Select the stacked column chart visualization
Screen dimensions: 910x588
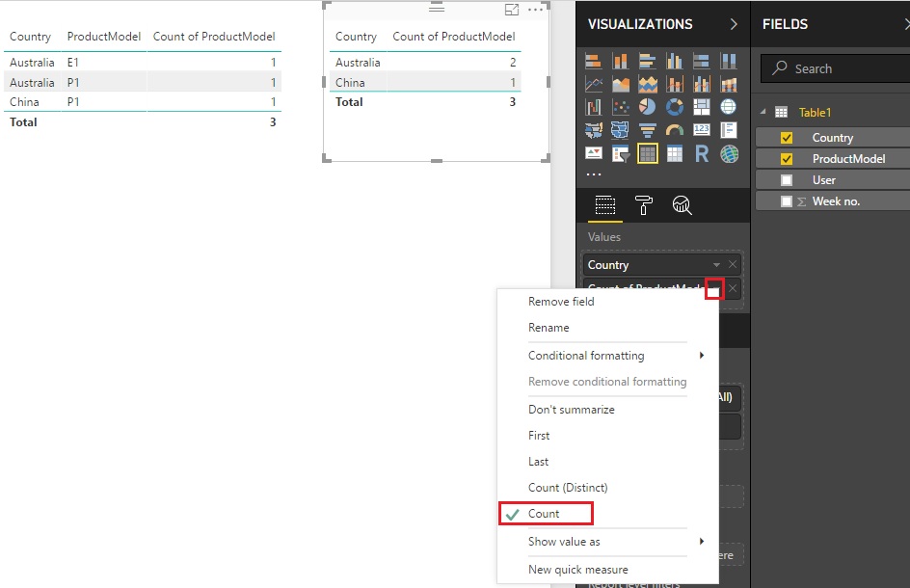tap(621, 61)
